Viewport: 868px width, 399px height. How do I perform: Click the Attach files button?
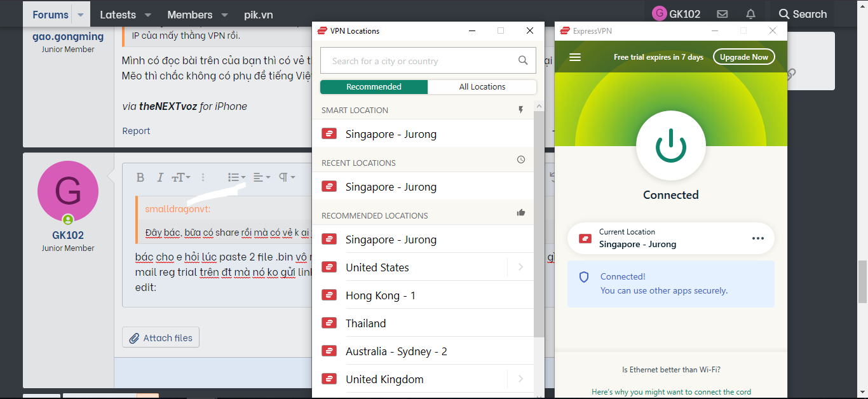(161, 338)
